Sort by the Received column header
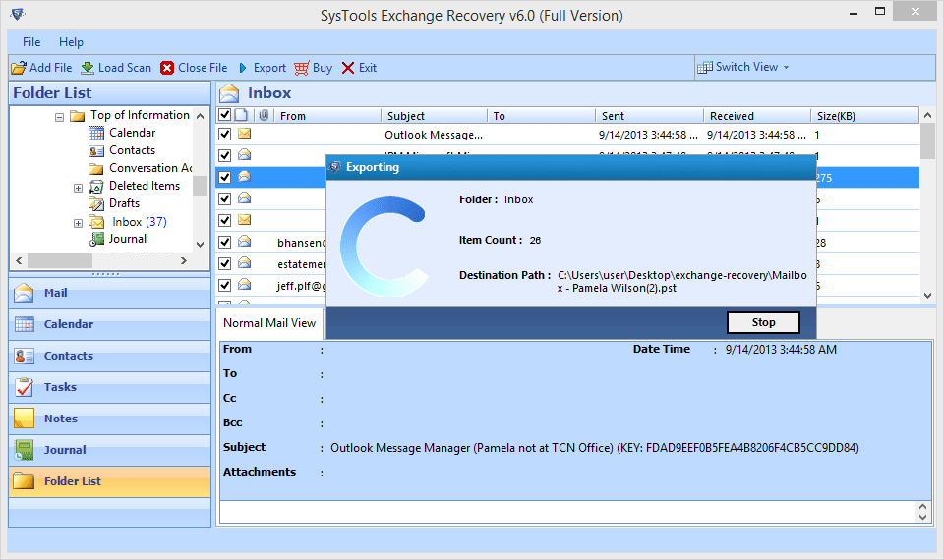This screenshot has height=560, width=944. 757,116
